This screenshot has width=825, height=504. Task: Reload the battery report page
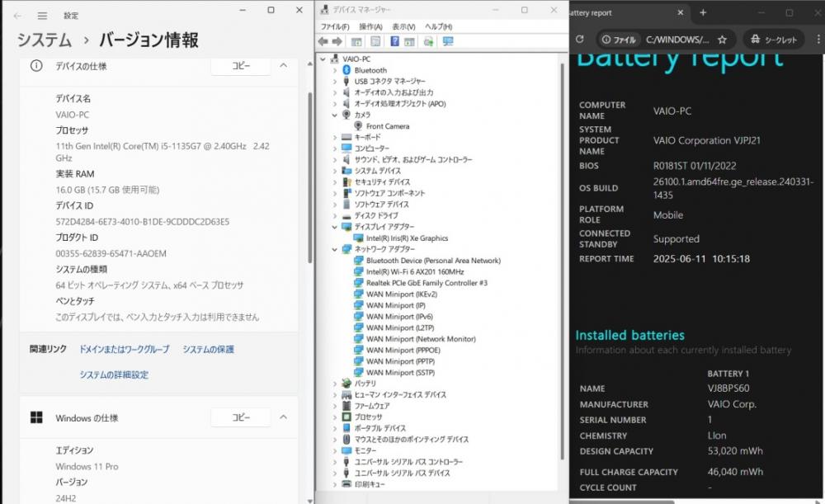(580, 39)
